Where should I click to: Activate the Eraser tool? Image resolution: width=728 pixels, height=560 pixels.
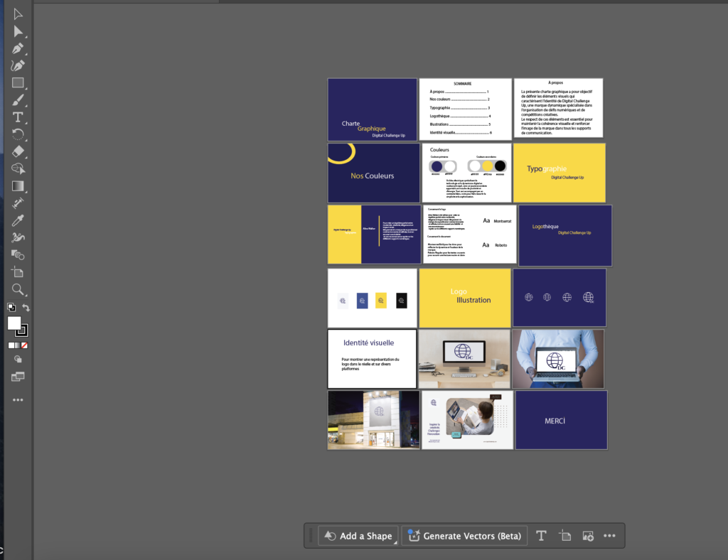pyautogui.click(x=18, y=151)
